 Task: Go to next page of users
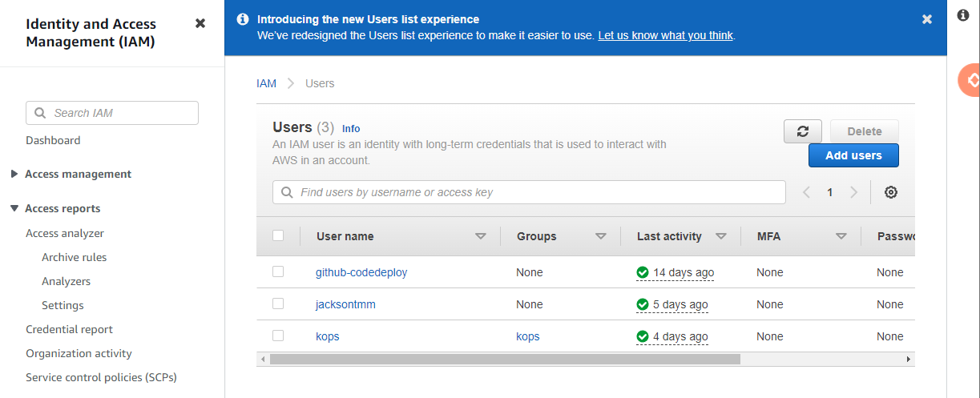click(854, 192)
